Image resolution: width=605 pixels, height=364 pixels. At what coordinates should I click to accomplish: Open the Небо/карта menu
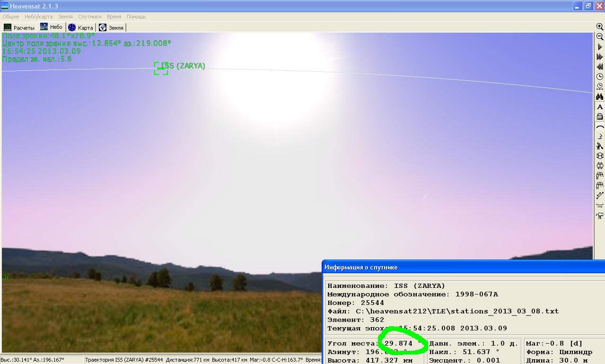pyautogui.click(x=39, y=17)
